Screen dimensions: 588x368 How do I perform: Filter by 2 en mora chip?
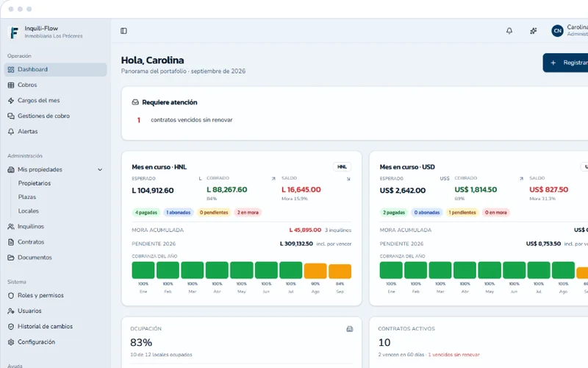click(248, 213)
